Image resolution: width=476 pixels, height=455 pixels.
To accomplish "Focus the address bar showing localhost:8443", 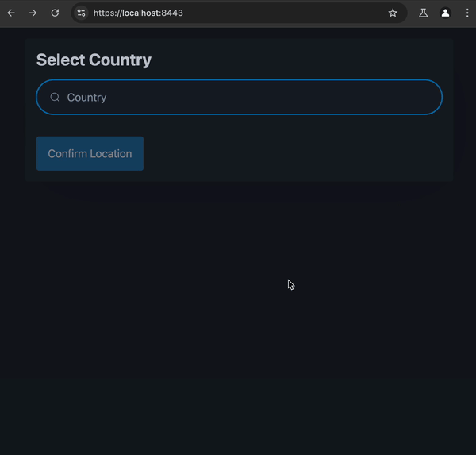I will tap(238, 13).
